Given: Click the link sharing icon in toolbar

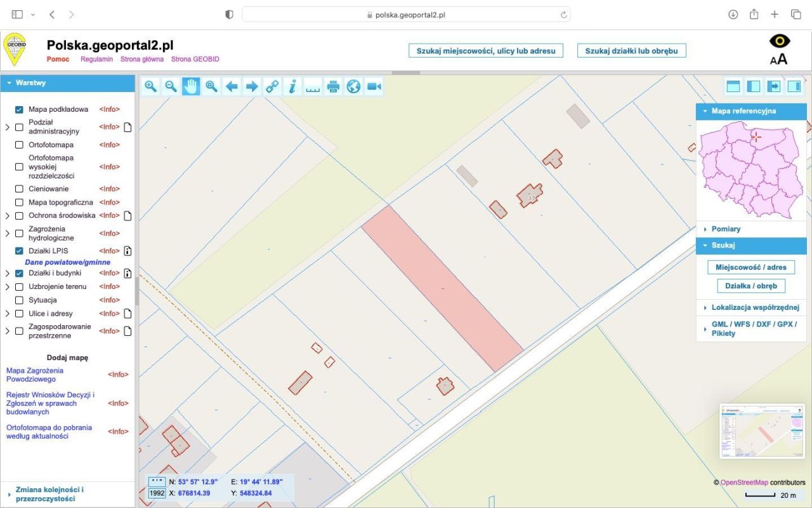Looking at the screenshot, I should point(272,86).
